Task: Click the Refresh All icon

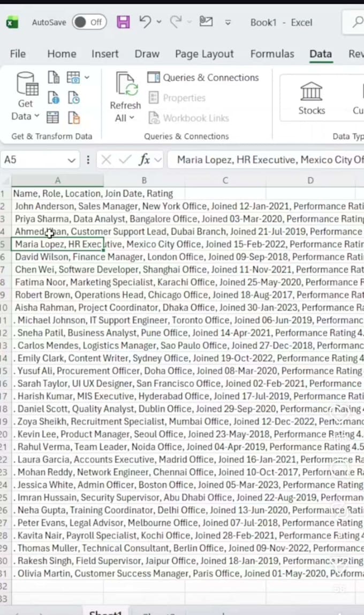Action: tap(127, 84)
